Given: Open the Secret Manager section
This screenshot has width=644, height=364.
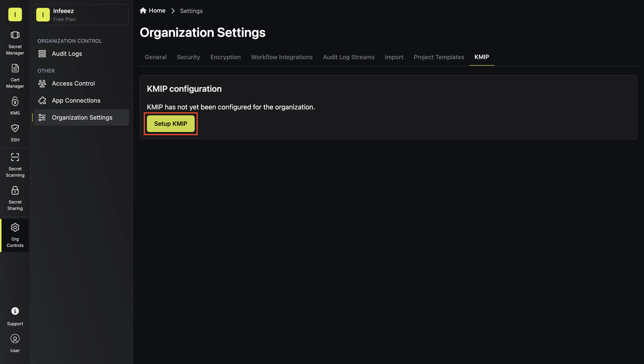Looking at the screenshot, I should [15, 43].
